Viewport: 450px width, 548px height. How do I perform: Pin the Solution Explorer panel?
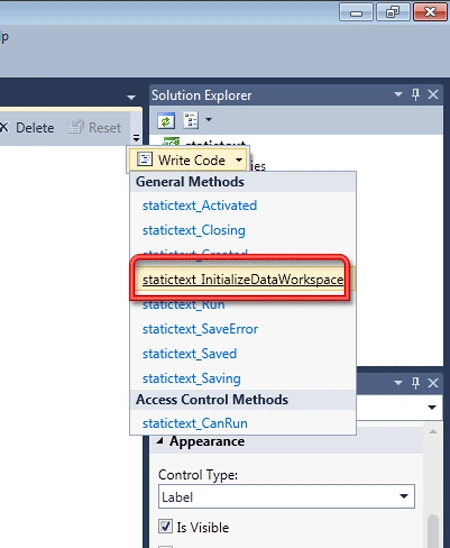[415, 95]
